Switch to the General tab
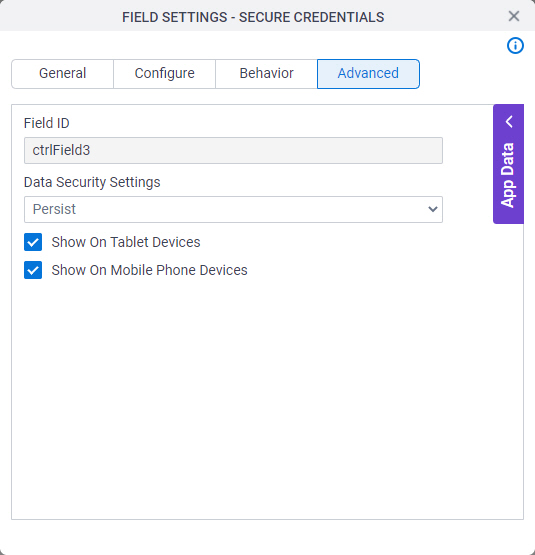 (x=62, y=74)
